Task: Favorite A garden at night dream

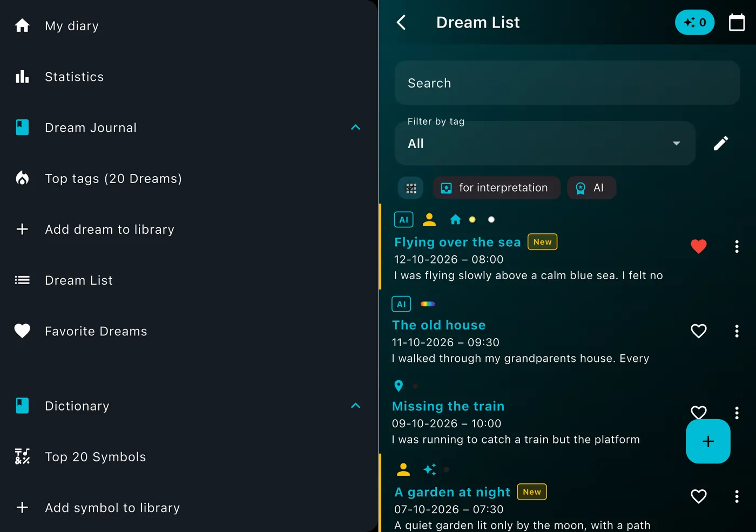Action: (x=699, y=496)
